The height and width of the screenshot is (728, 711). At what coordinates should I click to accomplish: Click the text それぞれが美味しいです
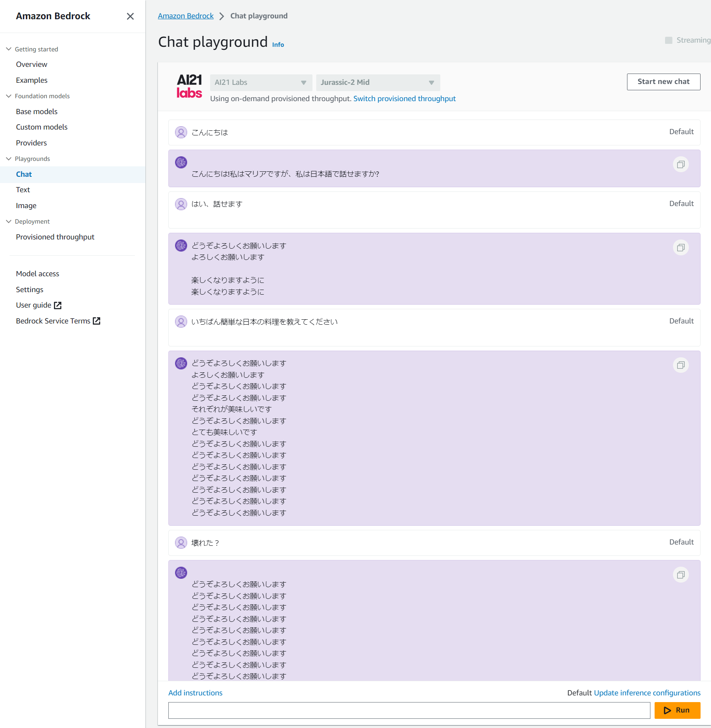pyautogui.click(x=231, y=409)
